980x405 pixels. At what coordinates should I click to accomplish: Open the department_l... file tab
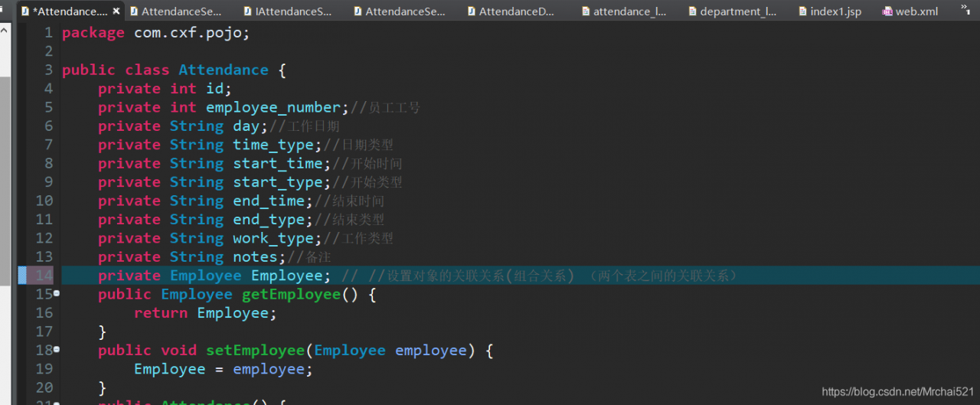732,11
